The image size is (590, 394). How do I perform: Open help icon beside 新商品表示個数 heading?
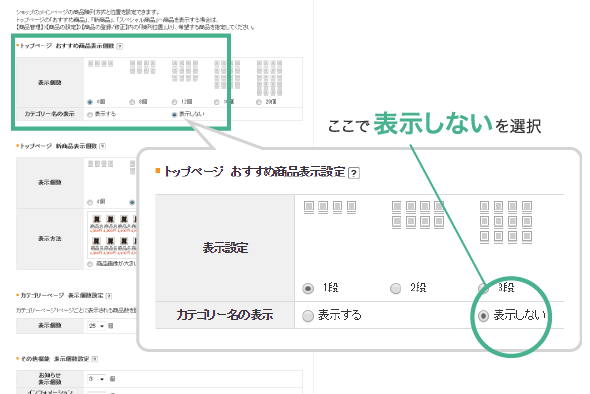(102, 146)
